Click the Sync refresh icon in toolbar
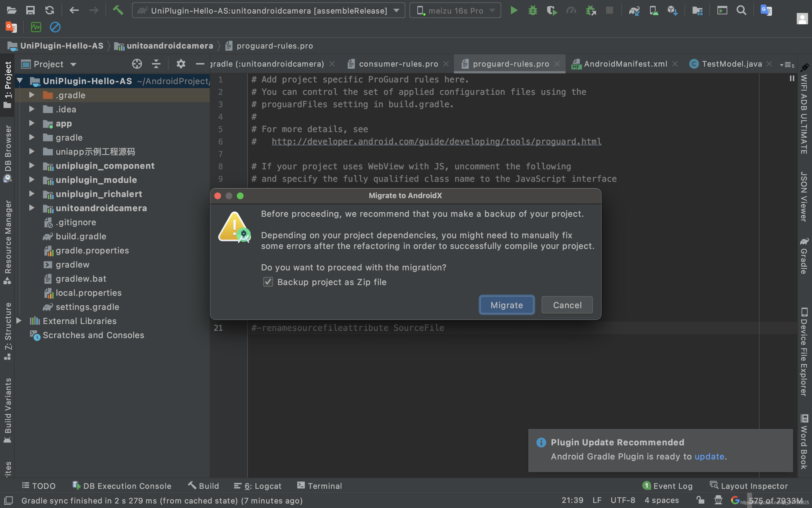 click(x=50, y=10)
